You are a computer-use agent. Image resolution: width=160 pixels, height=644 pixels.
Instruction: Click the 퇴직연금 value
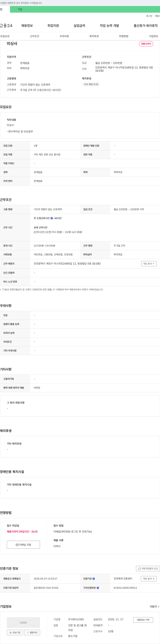coord(118,255)
